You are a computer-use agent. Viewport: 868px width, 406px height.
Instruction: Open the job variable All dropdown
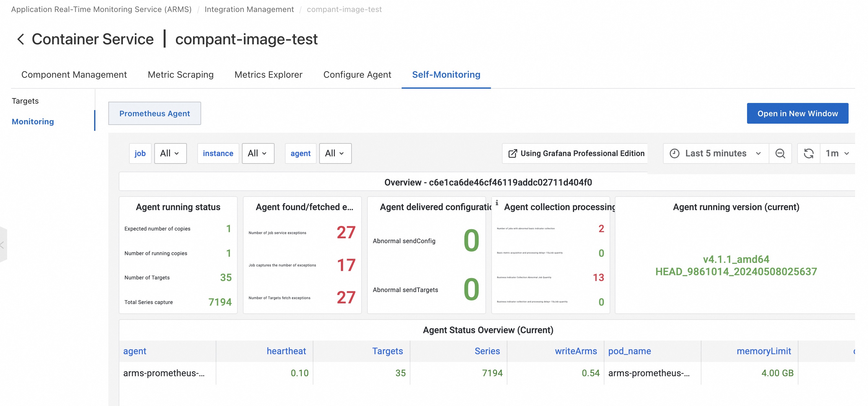click(170, 153)
